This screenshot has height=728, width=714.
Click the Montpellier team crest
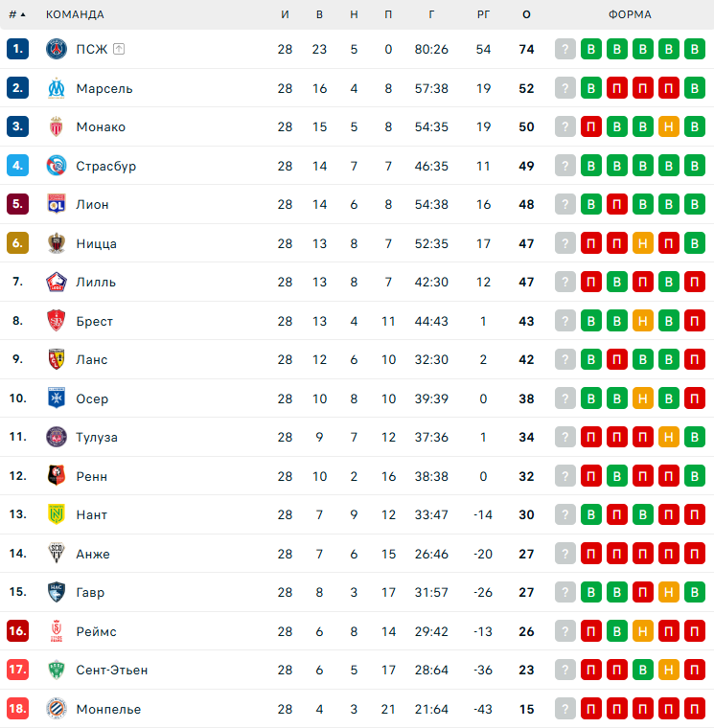(56, 709)
